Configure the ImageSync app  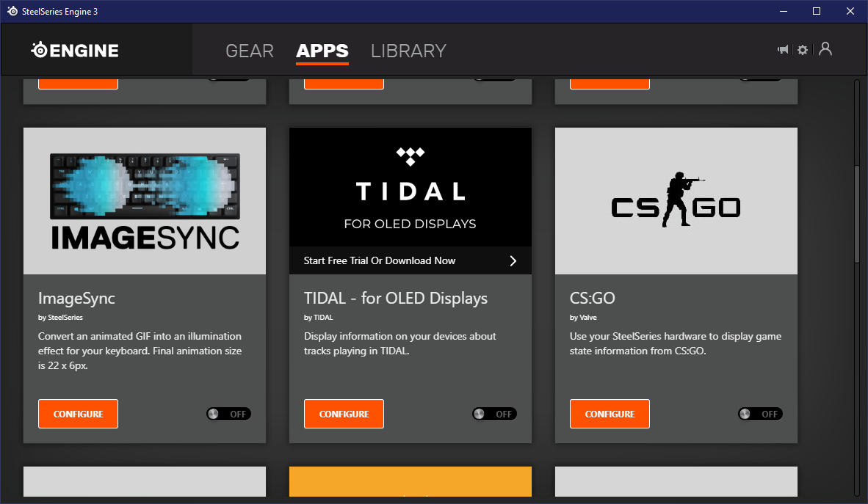click(78, 414)
